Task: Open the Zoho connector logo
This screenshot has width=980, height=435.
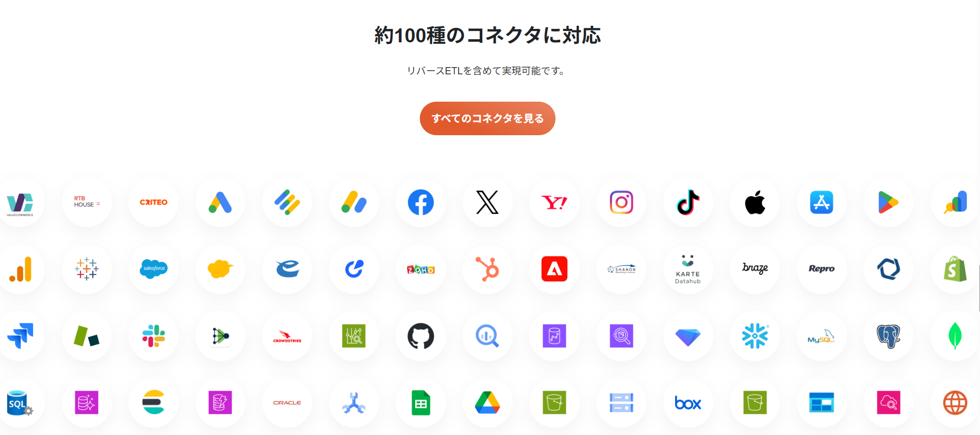Action: 421,269
